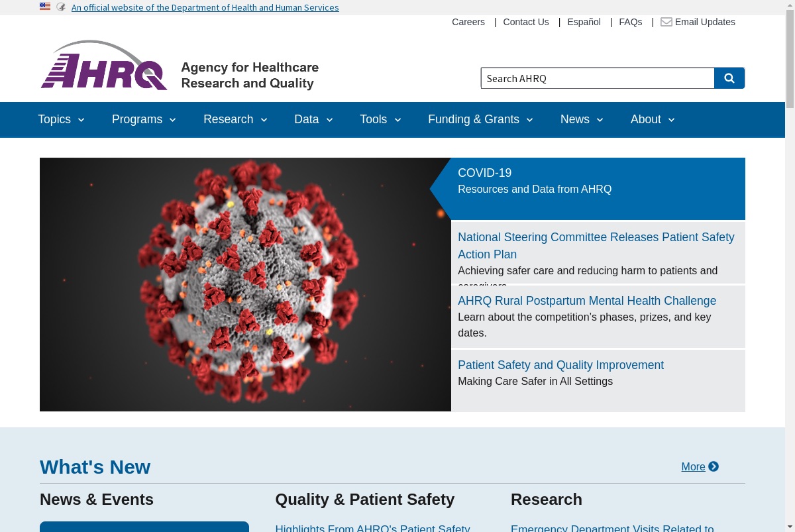The height and width of the screenshot is (532, 795).
Task: Open Email Updates link
Action: (x=705, y=22)
